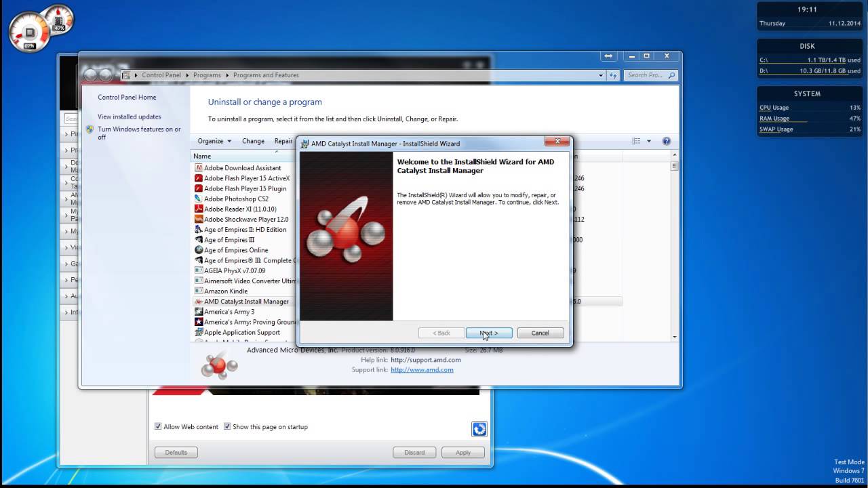Click the 19:11 clock gadget
This screenshot has width=868, height=488.
pyautogui.click(x=810, y=16)
